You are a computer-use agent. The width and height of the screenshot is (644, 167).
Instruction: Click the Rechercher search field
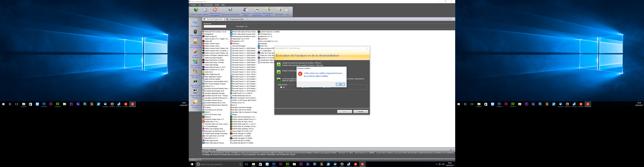pos(215,26)
